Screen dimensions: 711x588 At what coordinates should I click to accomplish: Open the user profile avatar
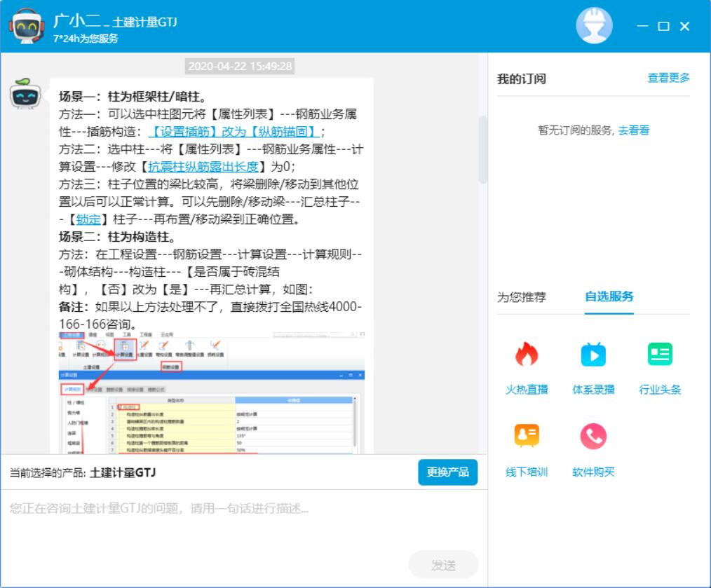[x=594, y=25]
